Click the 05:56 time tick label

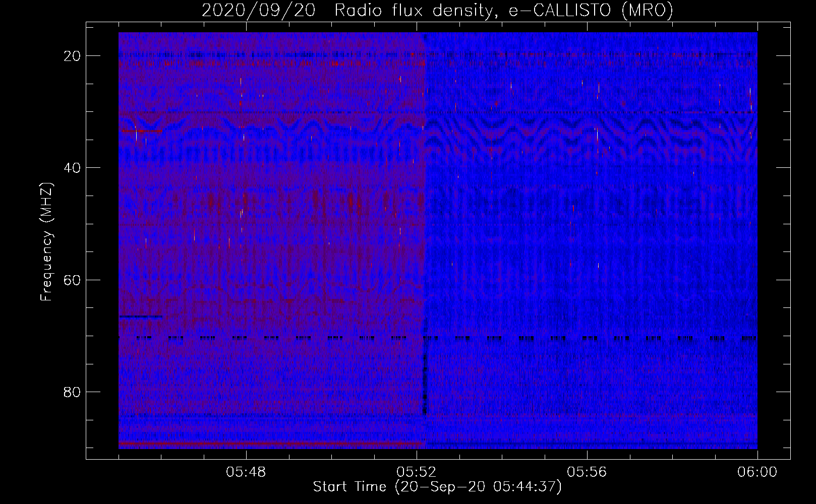tap(587, 472)
